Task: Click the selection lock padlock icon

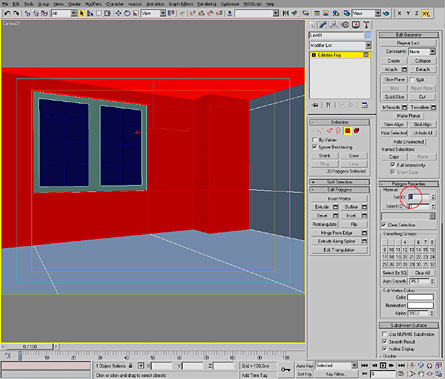Action: click(131, 366)
